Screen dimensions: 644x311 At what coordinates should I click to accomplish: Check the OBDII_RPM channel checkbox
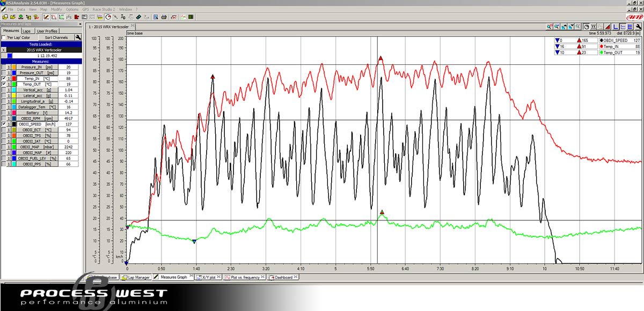[x=4, y=118]
